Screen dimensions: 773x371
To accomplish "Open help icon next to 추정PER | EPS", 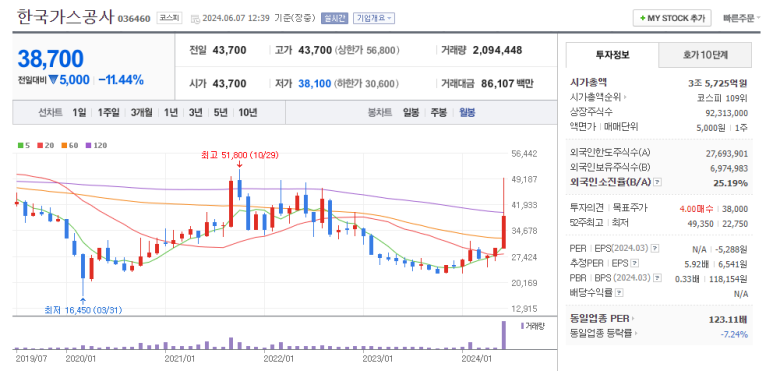I will (x=634, y=264).
